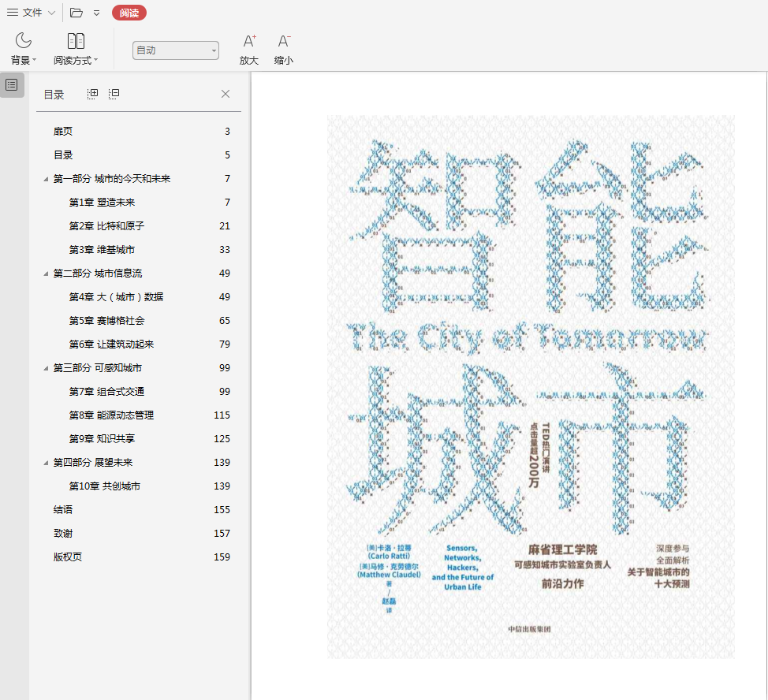
Task: Click expand all outline icon
Action: point(92,94)
